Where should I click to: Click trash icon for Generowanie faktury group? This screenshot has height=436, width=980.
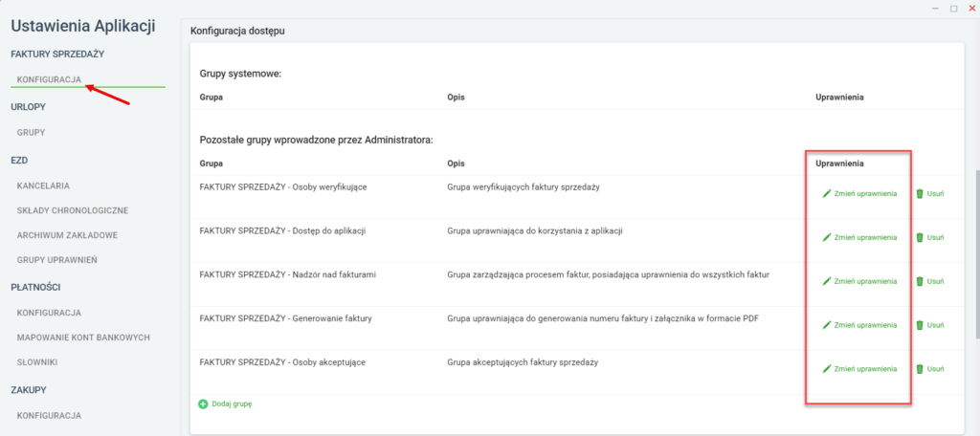[x=920, y=325]
